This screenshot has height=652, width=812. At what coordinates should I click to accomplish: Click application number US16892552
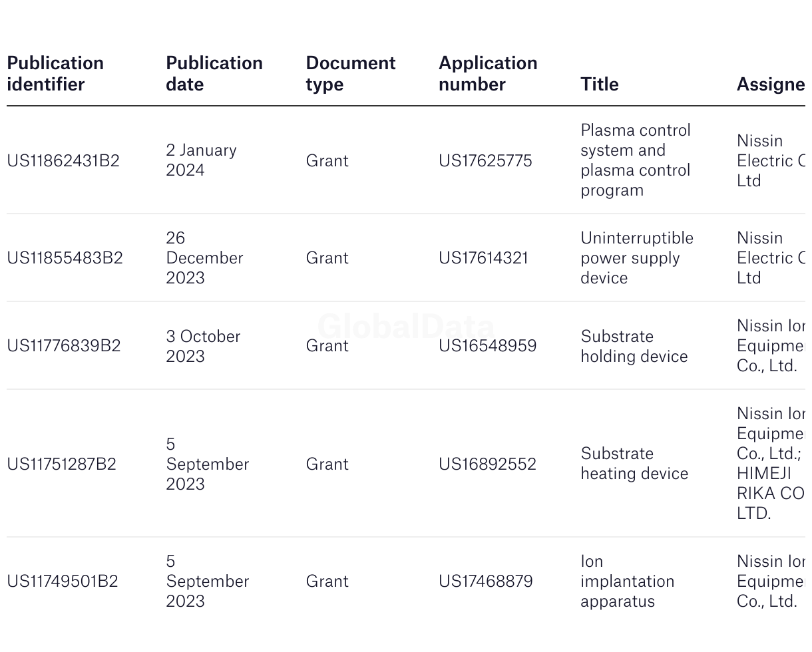(x=487, y=464)
